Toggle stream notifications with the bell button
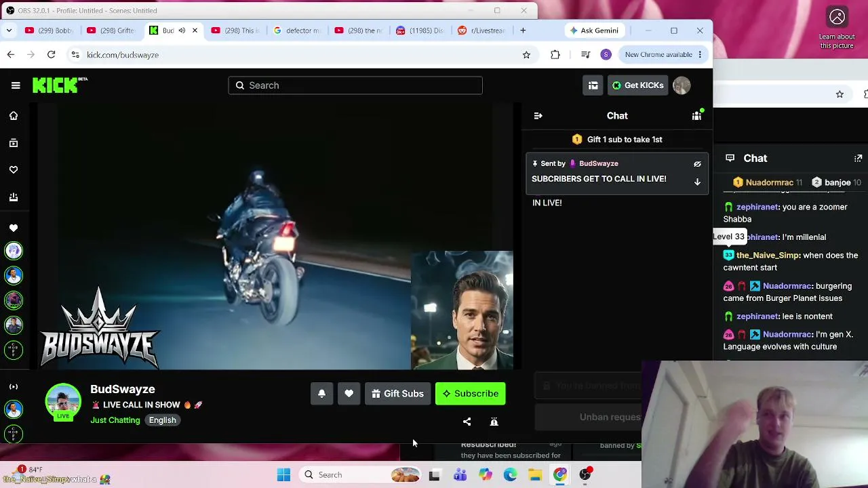The image size is (868, 488). click(322, 394)
